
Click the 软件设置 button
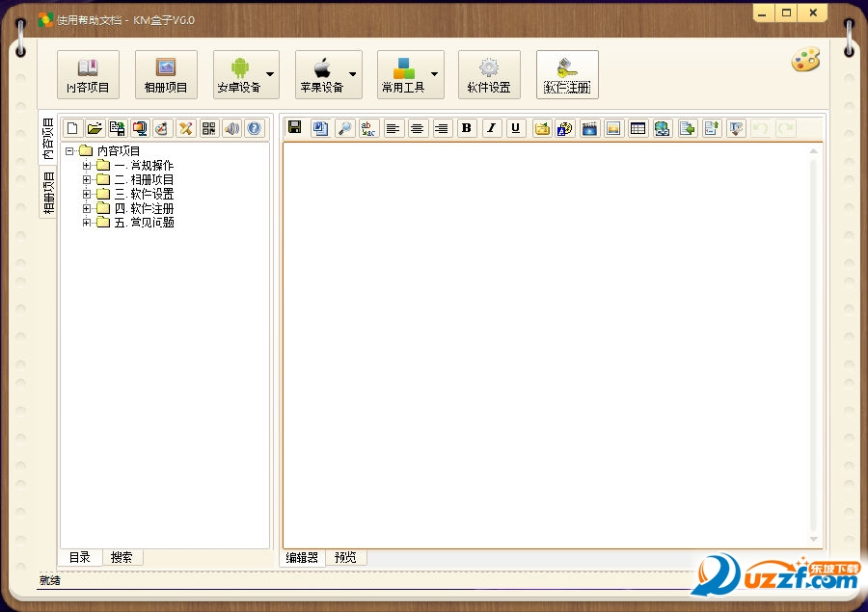pyautogui.click(x=489, y=75)
